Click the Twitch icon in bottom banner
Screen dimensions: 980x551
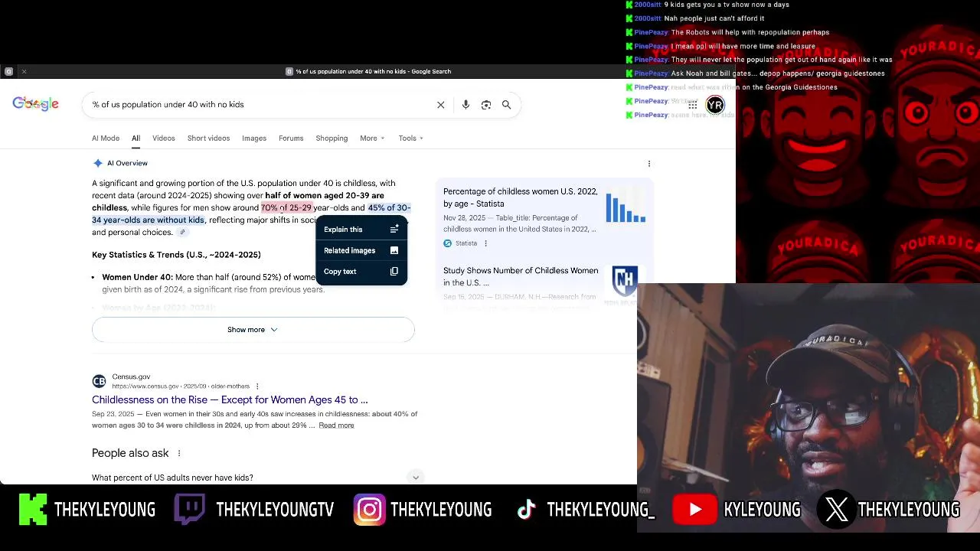tap(189, 510)
